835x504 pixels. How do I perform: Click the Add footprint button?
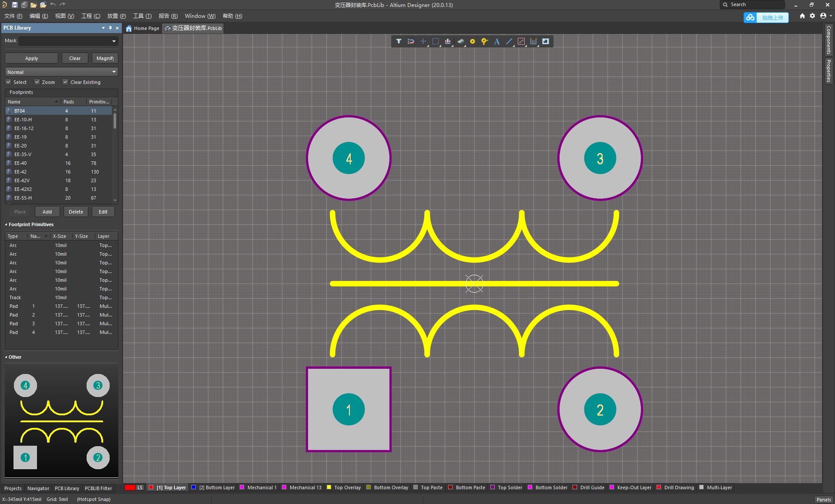(47, 212)
